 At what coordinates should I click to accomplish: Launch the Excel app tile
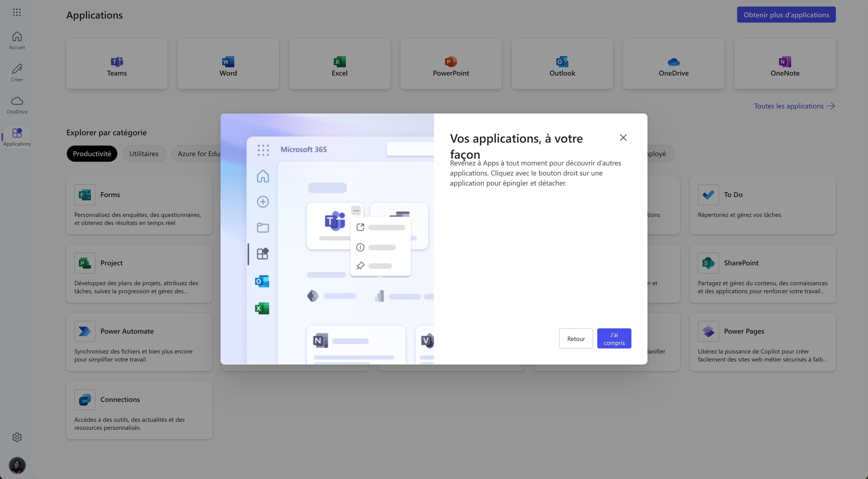click(340, 64)
